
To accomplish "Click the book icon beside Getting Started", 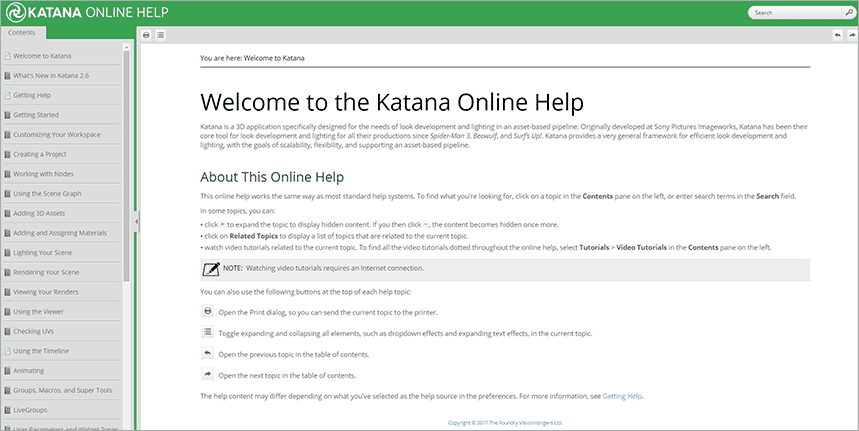I will 8,115.
